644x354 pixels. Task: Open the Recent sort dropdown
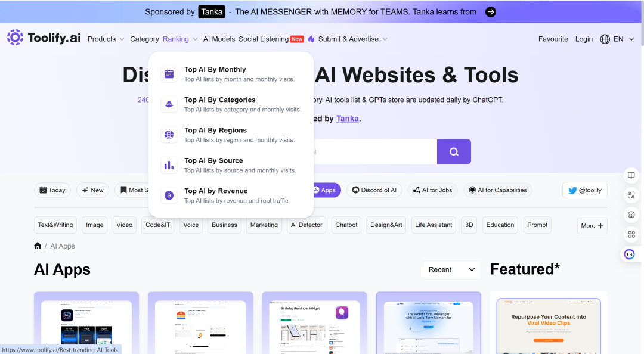point(452,270)
